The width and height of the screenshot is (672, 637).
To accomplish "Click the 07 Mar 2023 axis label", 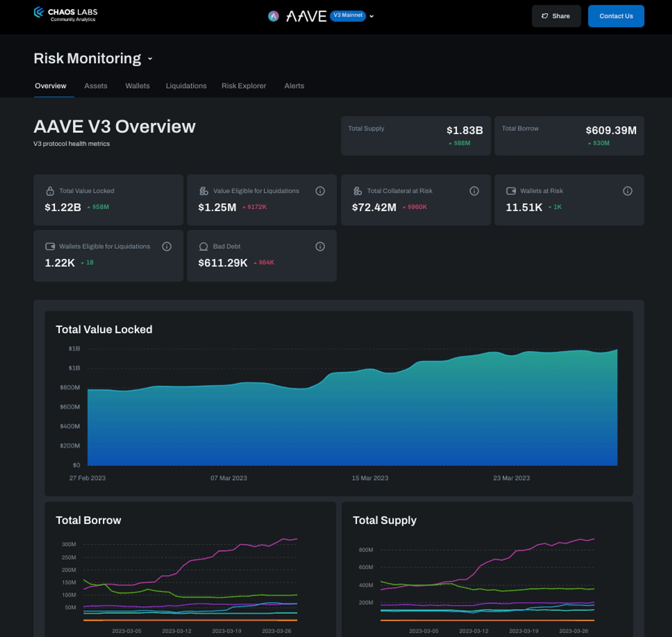I will click(x=229, y=478).
